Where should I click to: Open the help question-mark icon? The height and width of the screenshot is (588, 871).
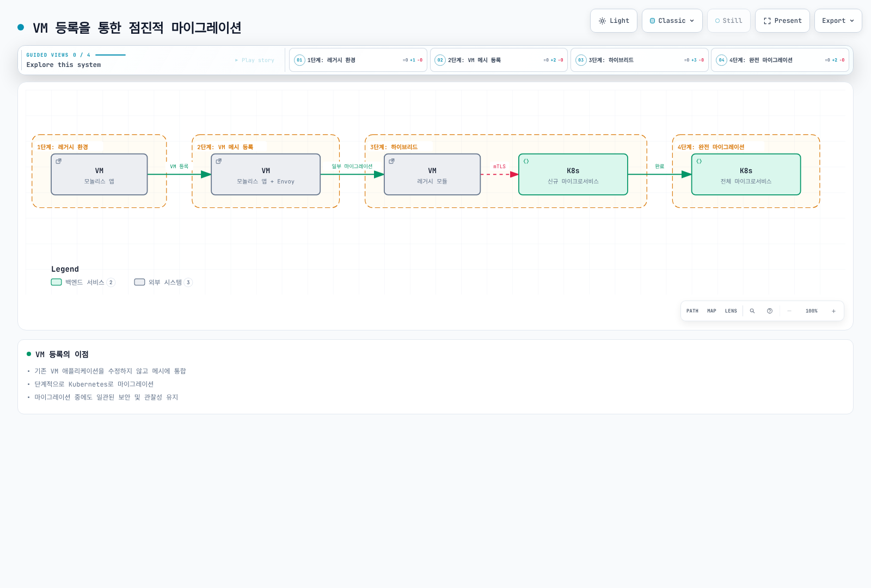tap(770, 311)
